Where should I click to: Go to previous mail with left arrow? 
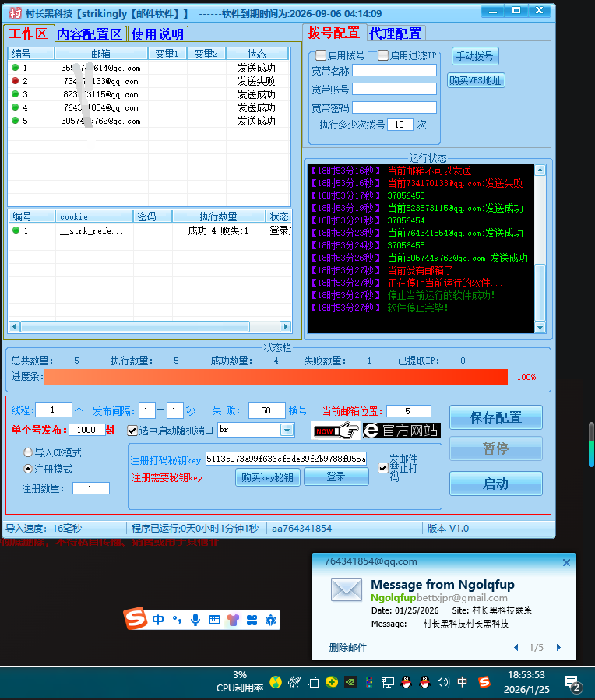click(516, 647)
